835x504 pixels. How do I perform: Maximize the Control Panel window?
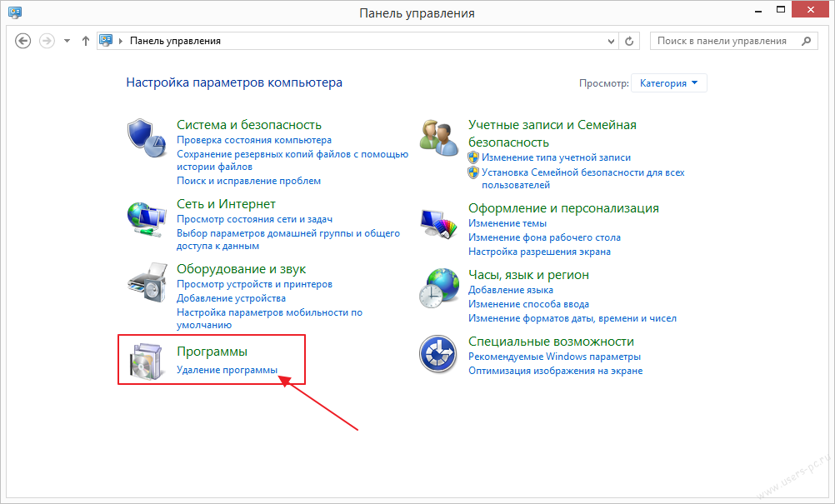[x=781, y=9]
